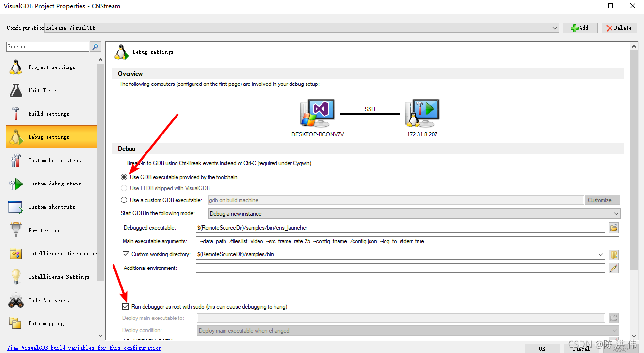This screenshot has height=353, width=644.
Task: Click the Main executable arguments field
Action: pos(407,241)
